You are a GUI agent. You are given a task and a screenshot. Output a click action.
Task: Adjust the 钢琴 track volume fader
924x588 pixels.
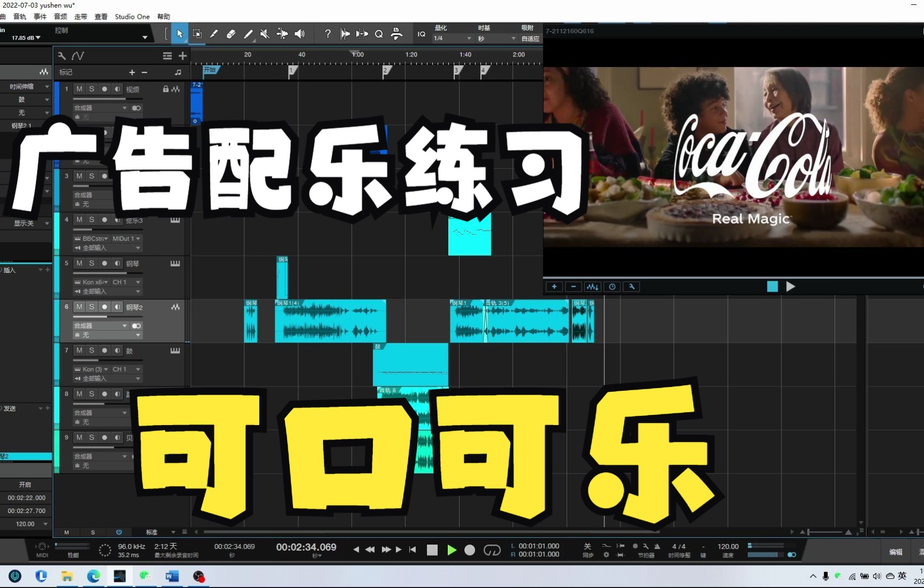coord(107,273)
